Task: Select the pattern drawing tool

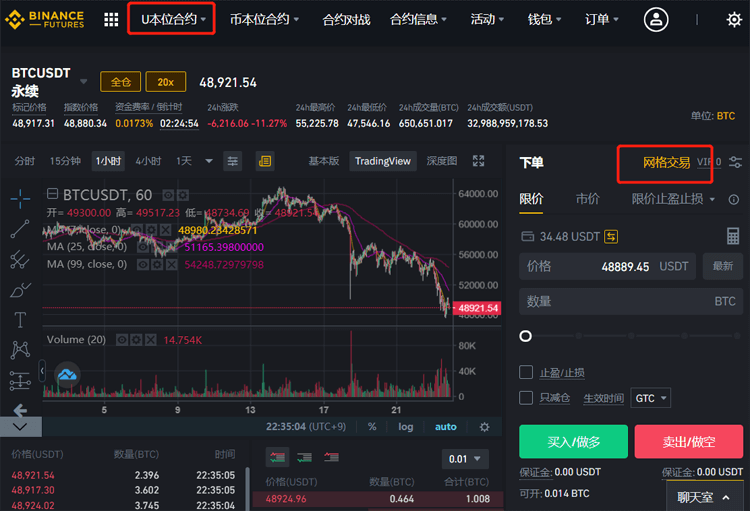Action: click(20, 350)
